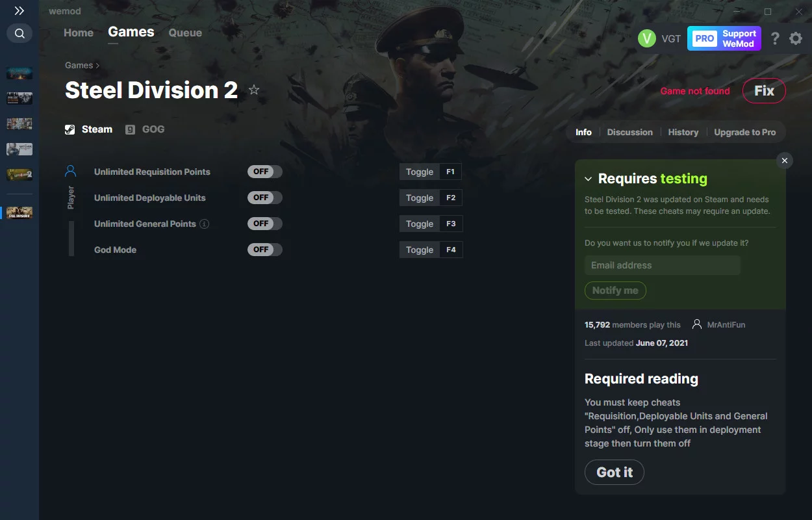Open the search icon in sidebar
Screen dimensions: 812x520
click(19, 33)
